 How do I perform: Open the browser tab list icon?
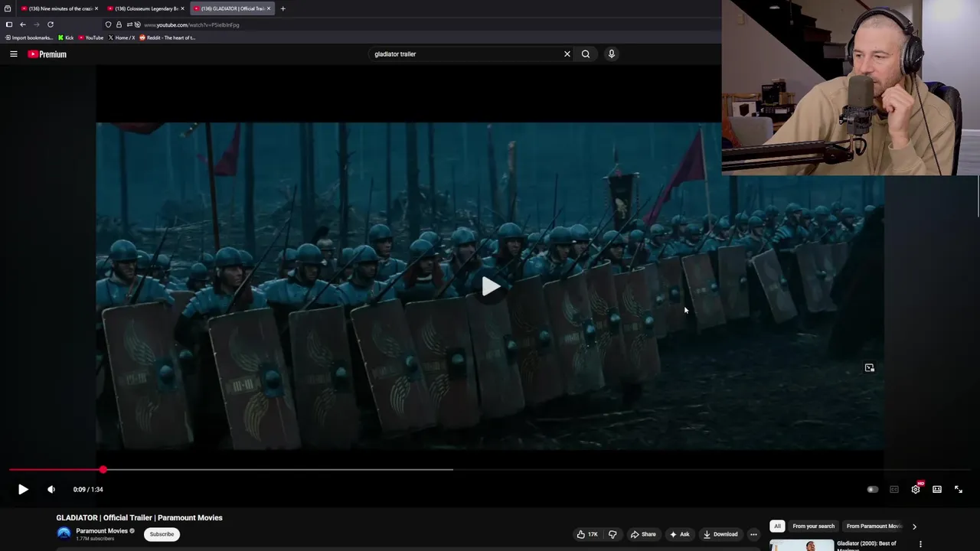[8, 8]
